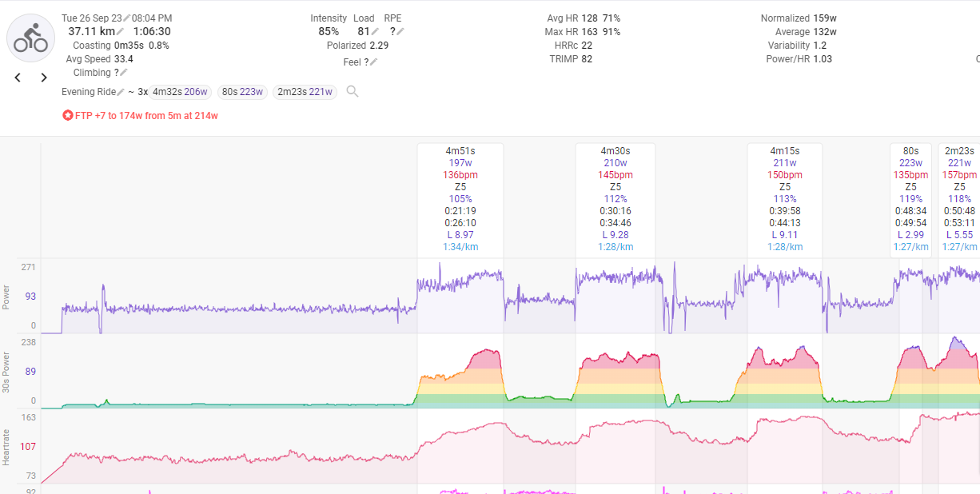Click L 8.97 load in first interval
The height and width of the screenshot is (494, 980).
pos(460,235)
